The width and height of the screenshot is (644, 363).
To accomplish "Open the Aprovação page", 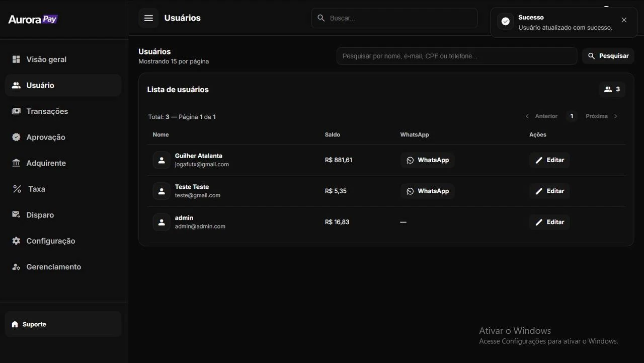I will pos(46,137).
